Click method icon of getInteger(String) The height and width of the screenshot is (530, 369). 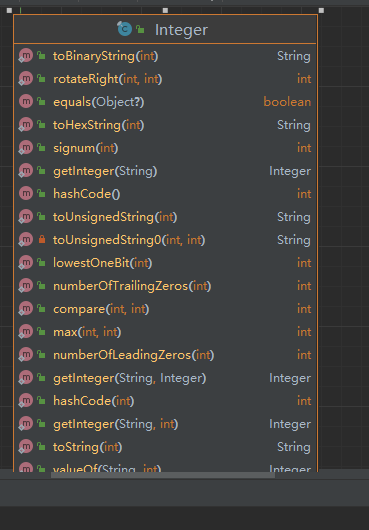[26, 170]
